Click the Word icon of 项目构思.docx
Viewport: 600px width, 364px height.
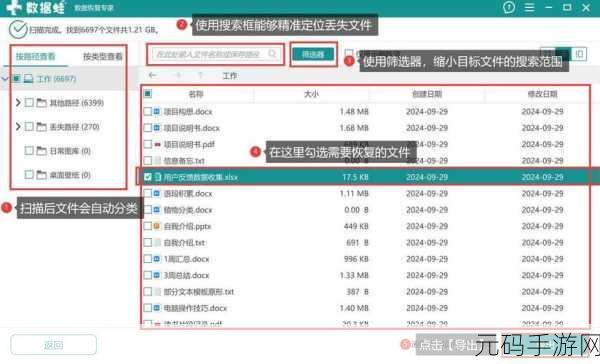click(157, 111)
